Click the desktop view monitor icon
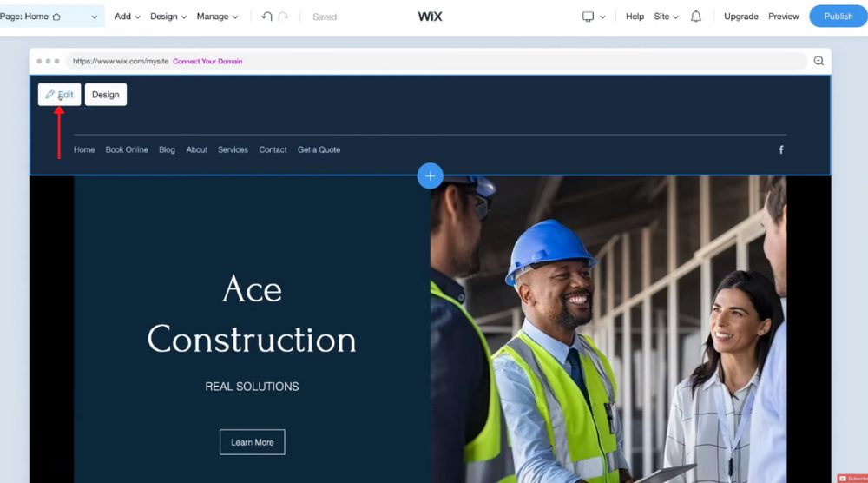Screen dimensions: 868x483 point(588,17)
